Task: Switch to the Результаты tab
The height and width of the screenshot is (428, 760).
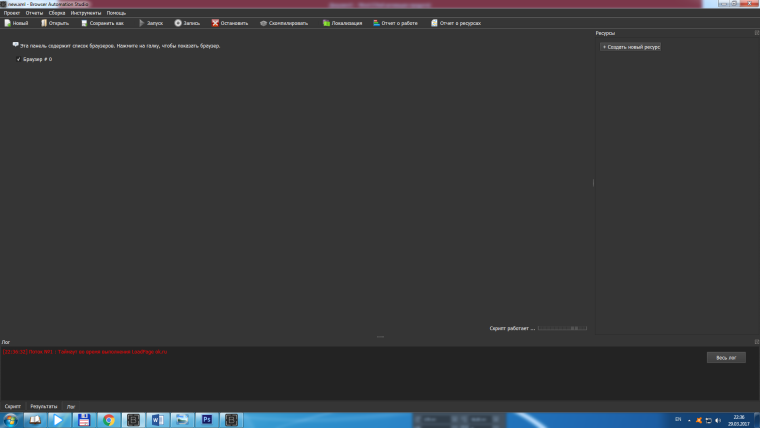Action: coord(44,407)
